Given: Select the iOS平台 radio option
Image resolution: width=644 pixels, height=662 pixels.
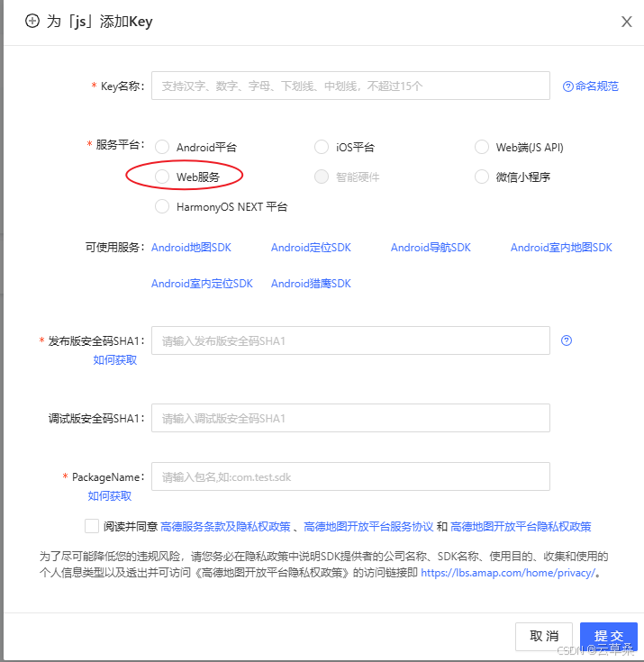Looking at the screenshot, I should [x=322, y=147].
